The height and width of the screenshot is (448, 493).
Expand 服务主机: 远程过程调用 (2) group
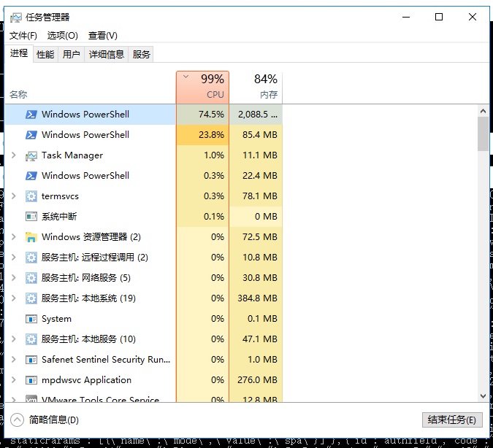(14, 258)
